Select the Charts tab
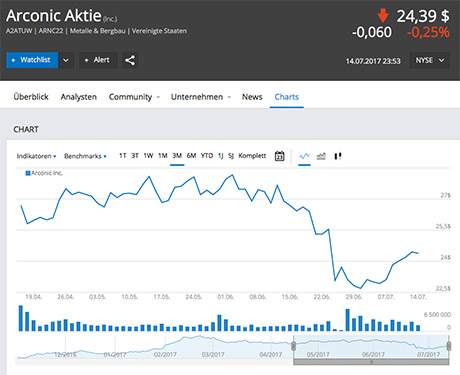 click(287, 97)
